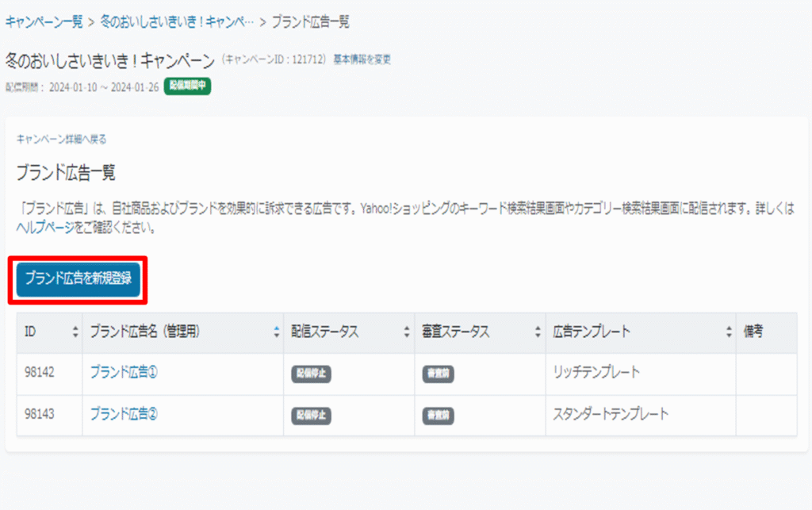Image resolution: width=812 pixels, height=510 pixels.
Task: Sort table by ID column arrows
Action: [x=75, y=332]
